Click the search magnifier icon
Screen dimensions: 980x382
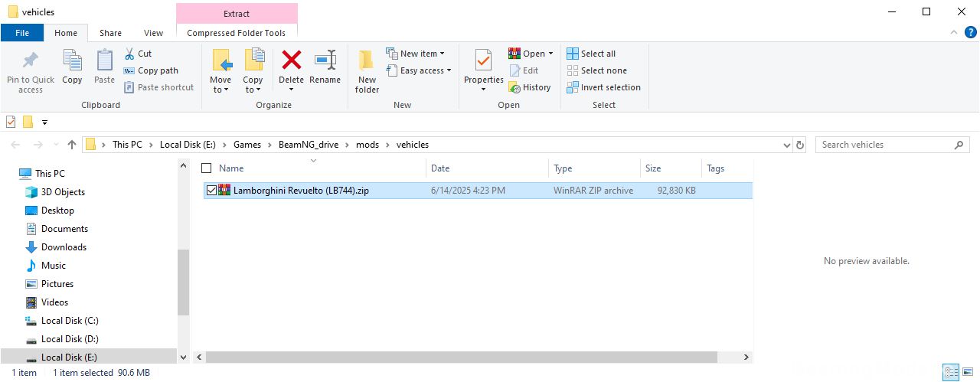959,145
